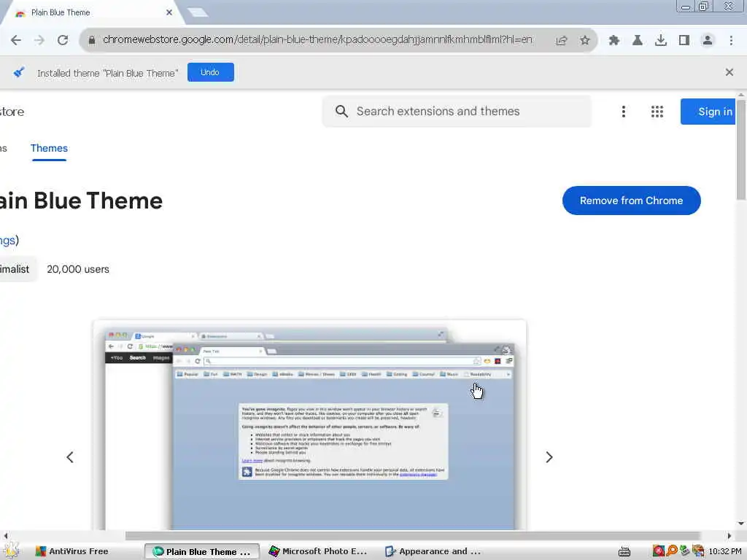Image resolution: width=747 pixels, height=560 pixels.
Task: Click the orange magnifier tray icon
Action: (672, 551)
